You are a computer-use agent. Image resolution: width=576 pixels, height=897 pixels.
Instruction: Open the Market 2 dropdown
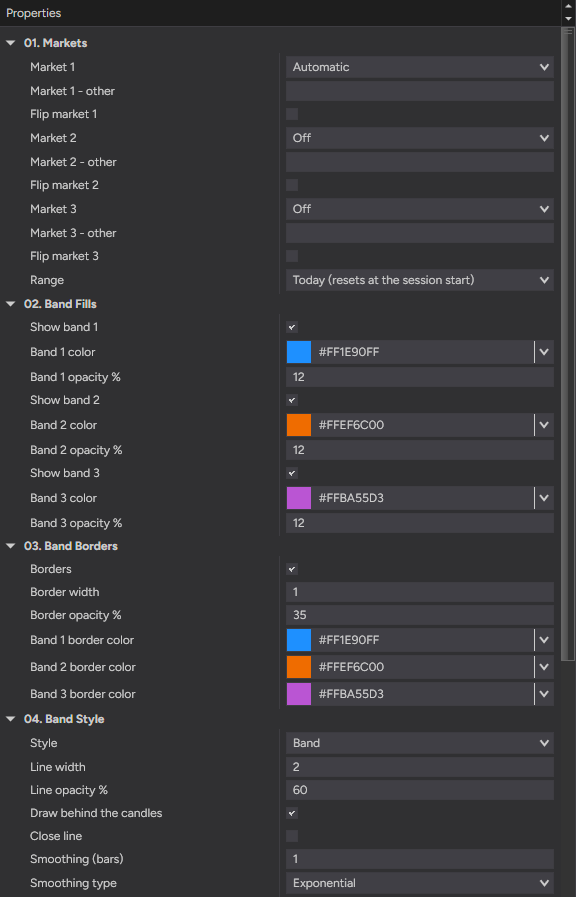pos(419,138)
